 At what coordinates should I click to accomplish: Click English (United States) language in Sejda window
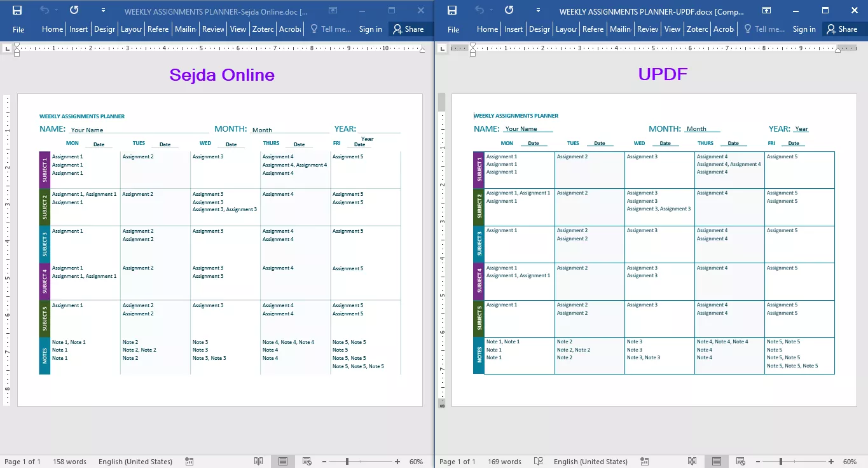coord(135,462)
